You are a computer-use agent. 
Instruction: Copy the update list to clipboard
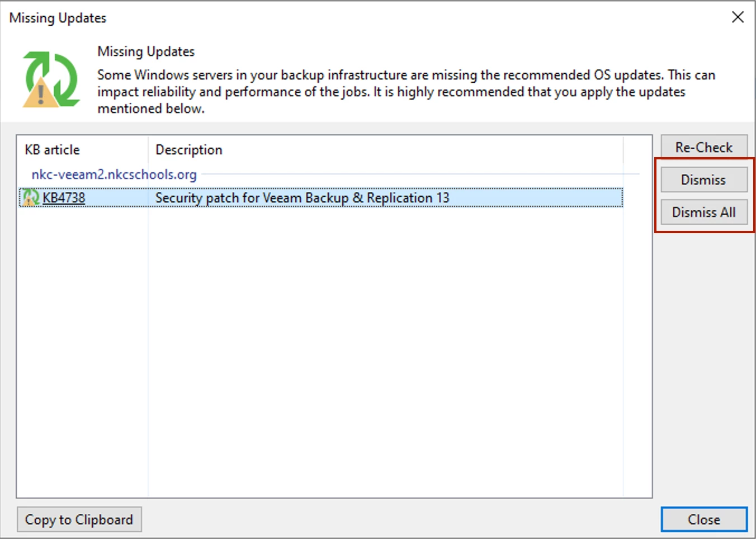(79, 519)
